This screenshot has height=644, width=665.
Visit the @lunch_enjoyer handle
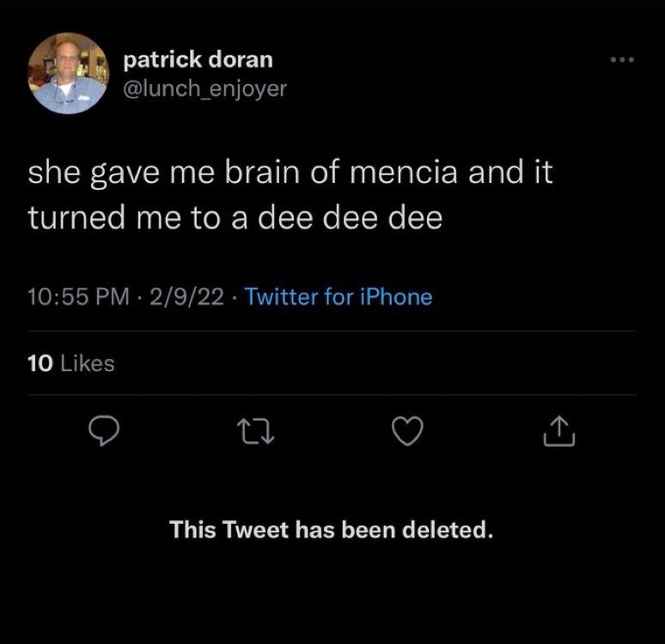(x=204, y=89)
